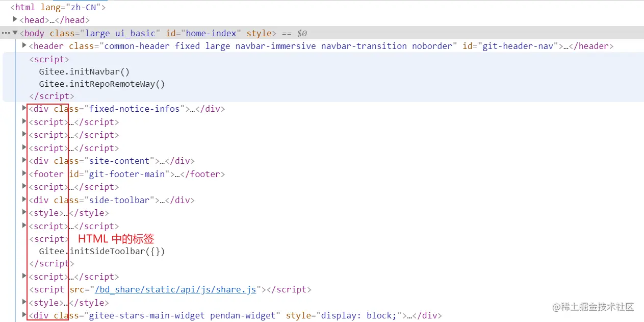The width and height of the screenshot is (644, 322).
Task: Click the closing script tag below Gitee.initSideToolbar
Action: 51,263
